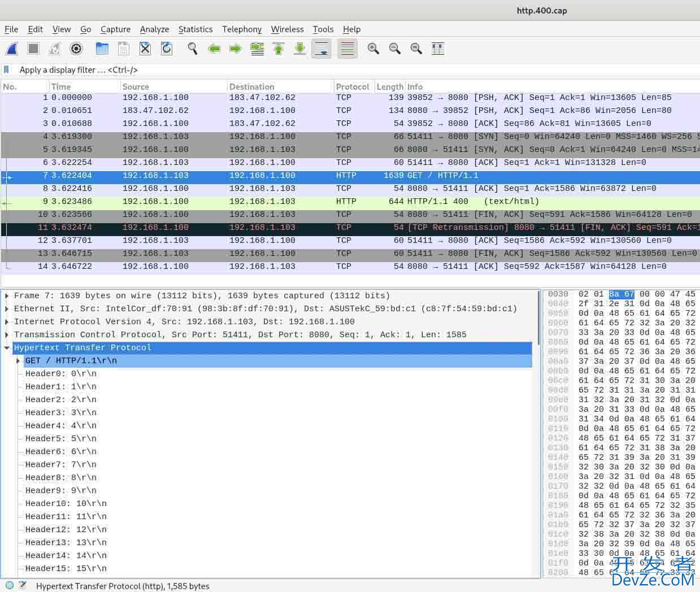Click into the display filter field
The width and height of the screenshot is (700, 592).
[x=356, y=70]
